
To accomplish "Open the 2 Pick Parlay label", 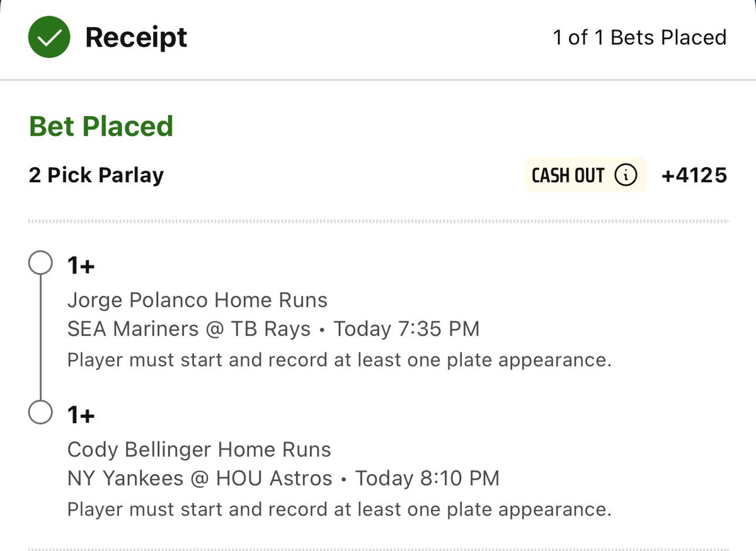I will click(x=96, y=175).
